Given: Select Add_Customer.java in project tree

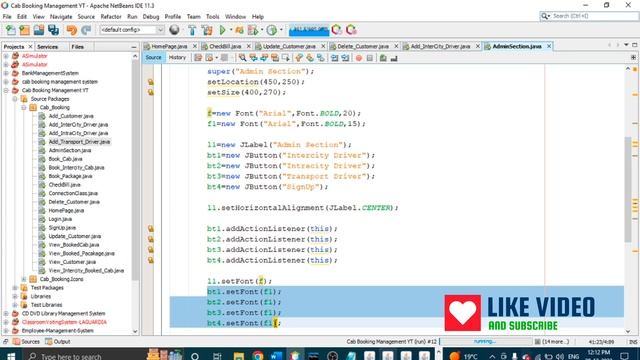Looking at the screenshot, I should tap(71, 116).
